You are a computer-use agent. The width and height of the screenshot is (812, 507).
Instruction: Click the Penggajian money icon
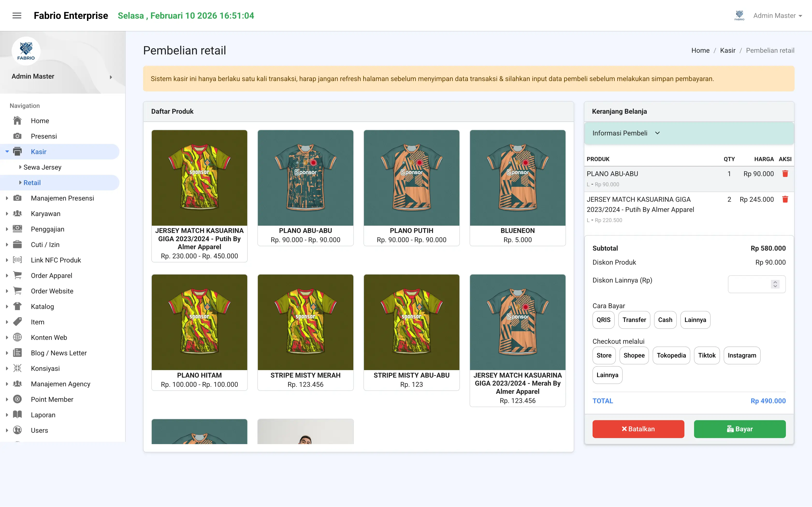click(17, 229)
